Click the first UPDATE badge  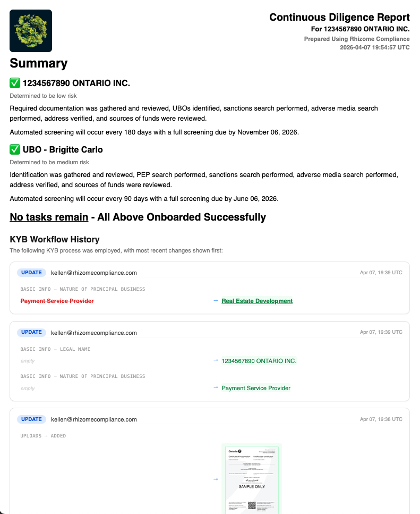point(31,272)
